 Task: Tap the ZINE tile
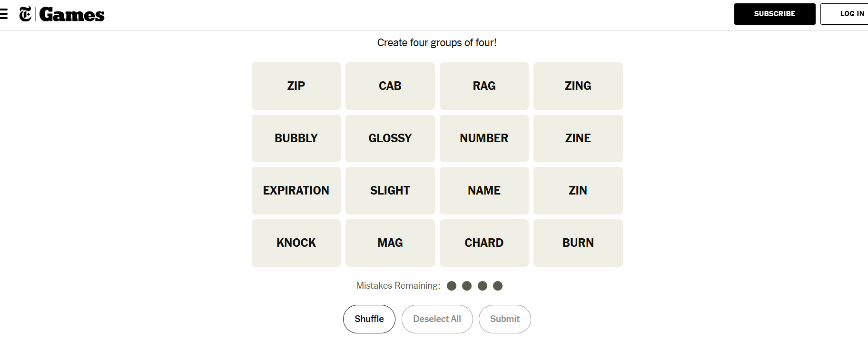[578, 138]
